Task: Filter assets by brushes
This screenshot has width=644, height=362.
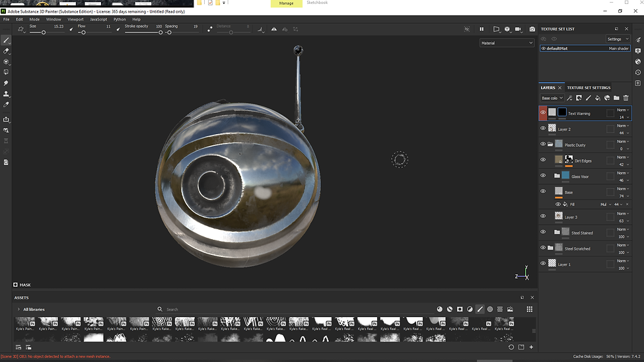Action: pyautogui.click(x=480, y=309)
